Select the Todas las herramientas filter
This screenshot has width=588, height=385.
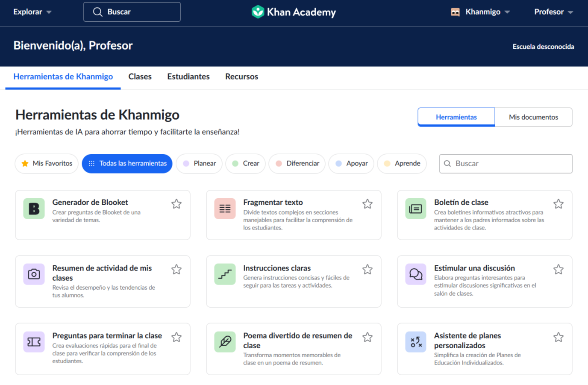[x=127, y=164]
